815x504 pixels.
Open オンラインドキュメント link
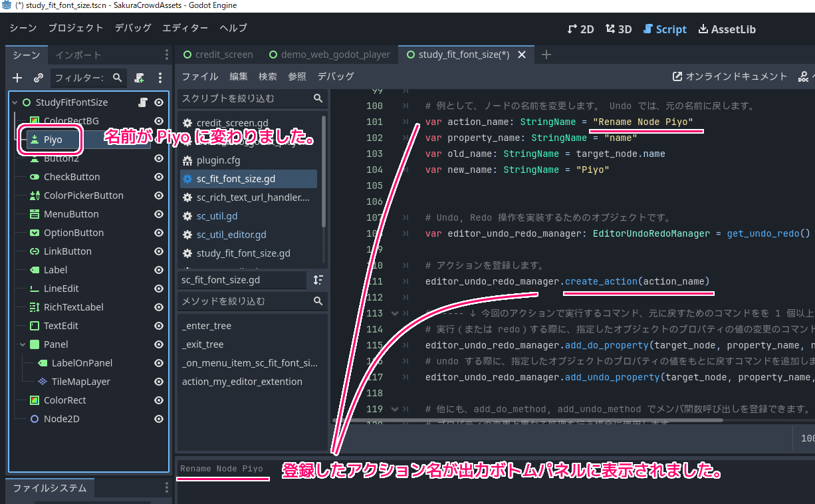tap(730, 76)
